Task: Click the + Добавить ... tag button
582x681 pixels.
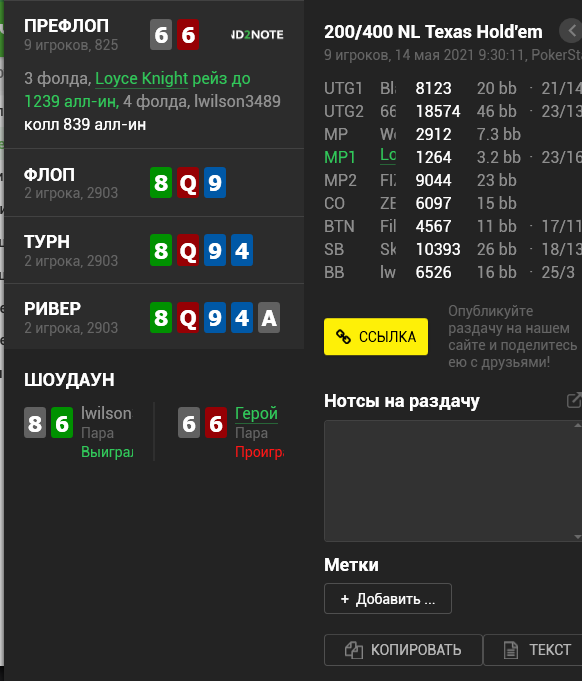Action: [388, 598]
